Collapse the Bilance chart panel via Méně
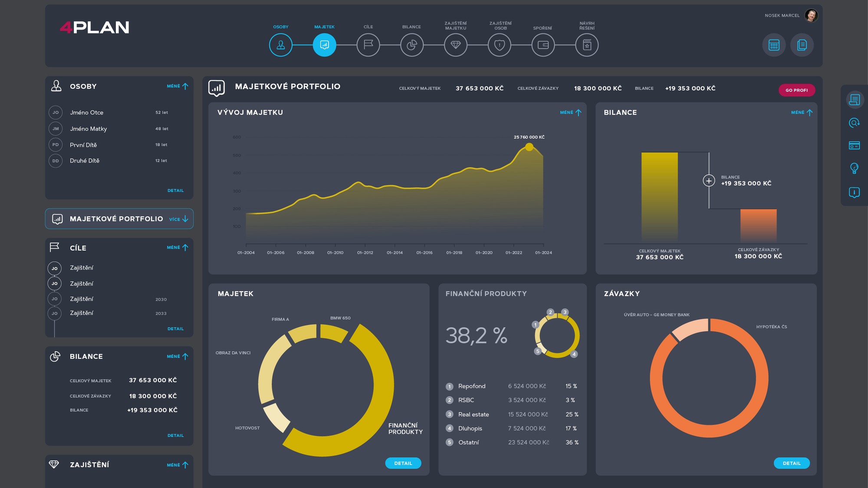Image resolution: width=868 pixels, height=488 pixels. click(x=802, y=112)
